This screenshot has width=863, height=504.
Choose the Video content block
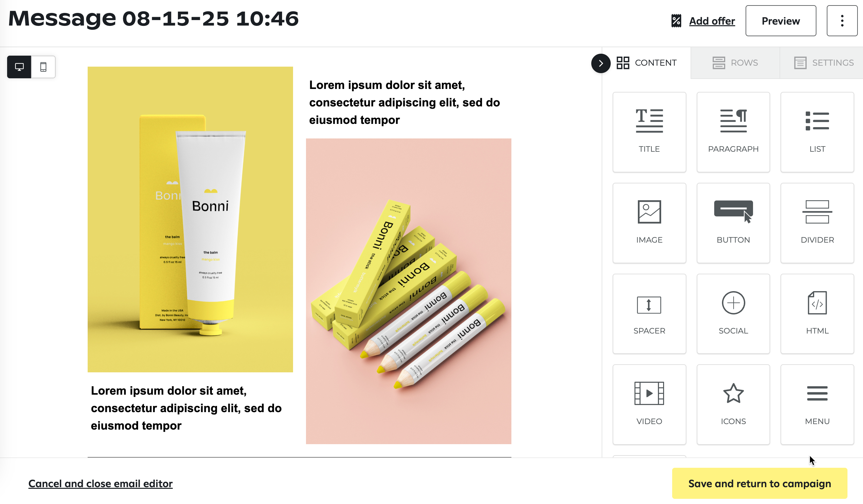click(649, 404)
